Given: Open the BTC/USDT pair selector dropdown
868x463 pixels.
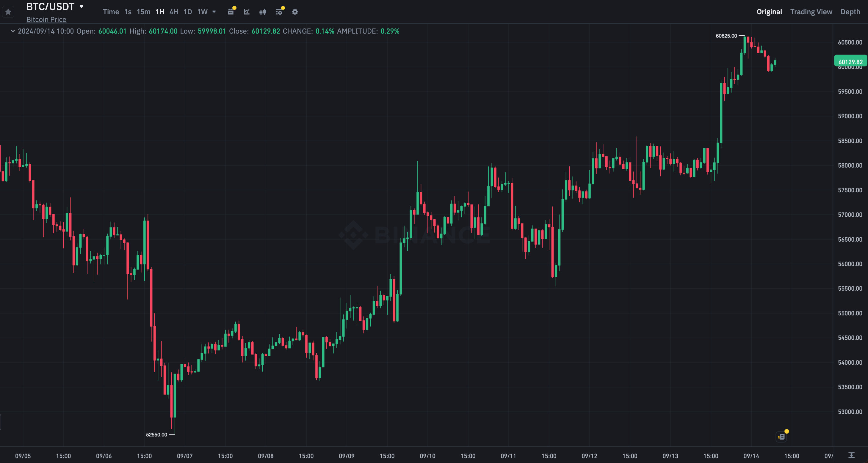Looking at the screenshot, I should point(81,7).
